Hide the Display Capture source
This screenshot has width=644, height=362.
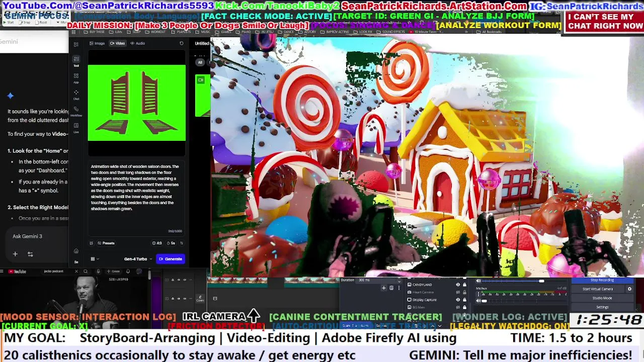(458, 300)
